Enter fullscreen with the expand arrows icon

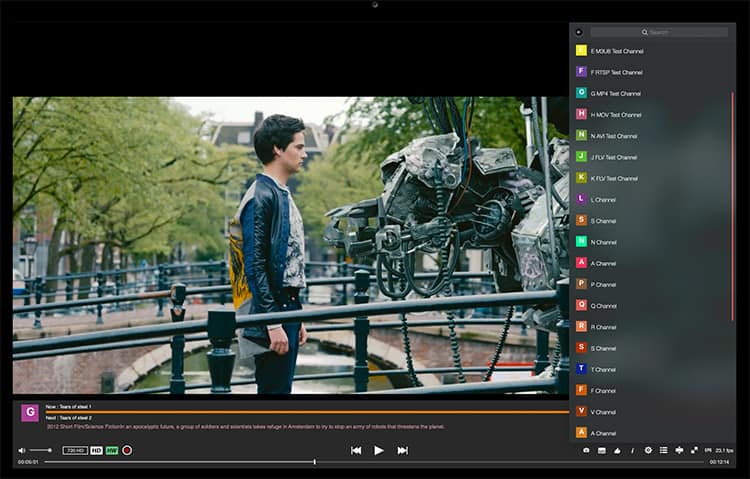pos(694,450)
